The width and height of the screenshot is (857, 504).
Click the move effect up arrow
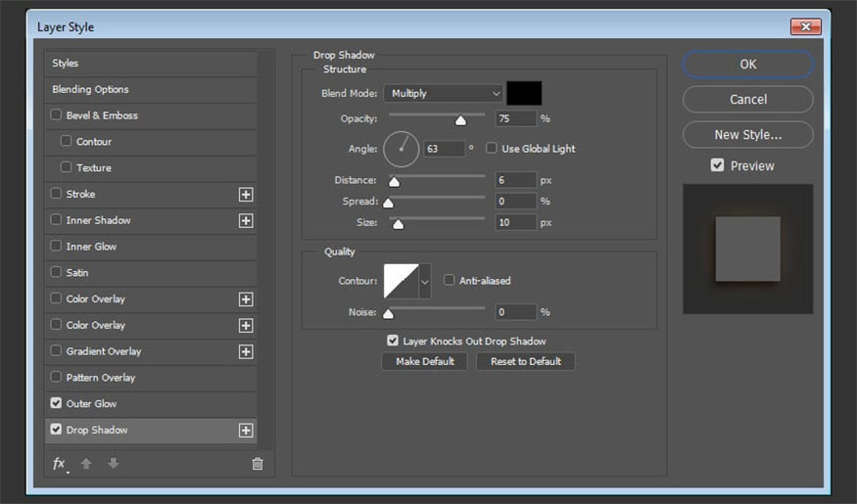[x=86, y=464]
